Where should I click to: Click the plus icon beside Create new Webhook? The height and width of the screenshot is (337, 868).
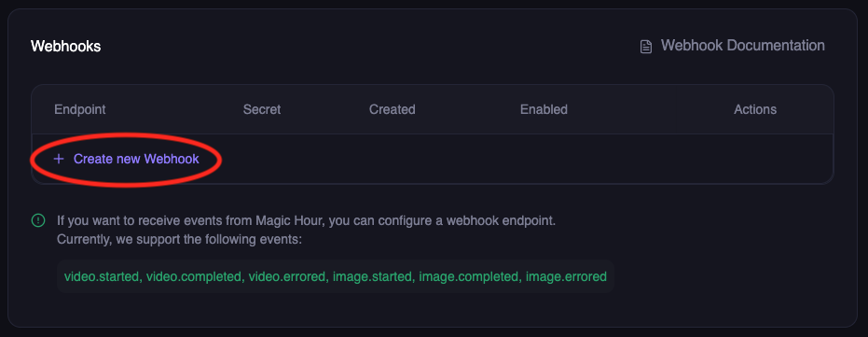point(59,159)
